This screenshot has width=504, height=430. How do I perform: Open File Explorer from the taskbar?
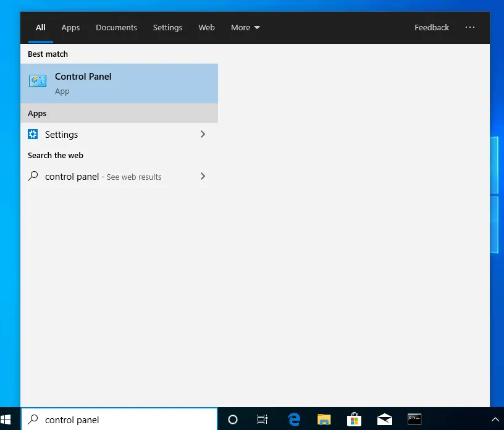[324, 419]
